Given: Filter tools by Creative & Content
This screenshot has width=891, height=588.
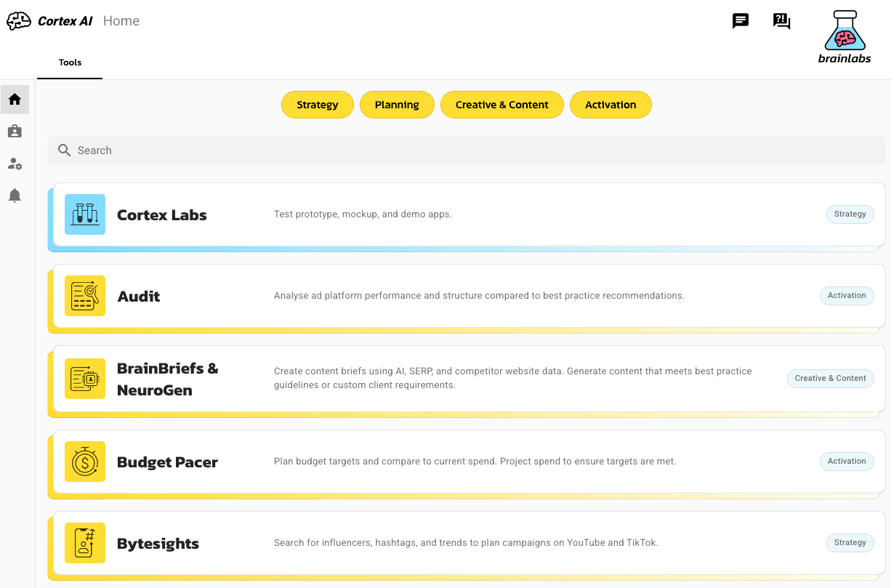Looking at the screenshot, I should [502, 105].
